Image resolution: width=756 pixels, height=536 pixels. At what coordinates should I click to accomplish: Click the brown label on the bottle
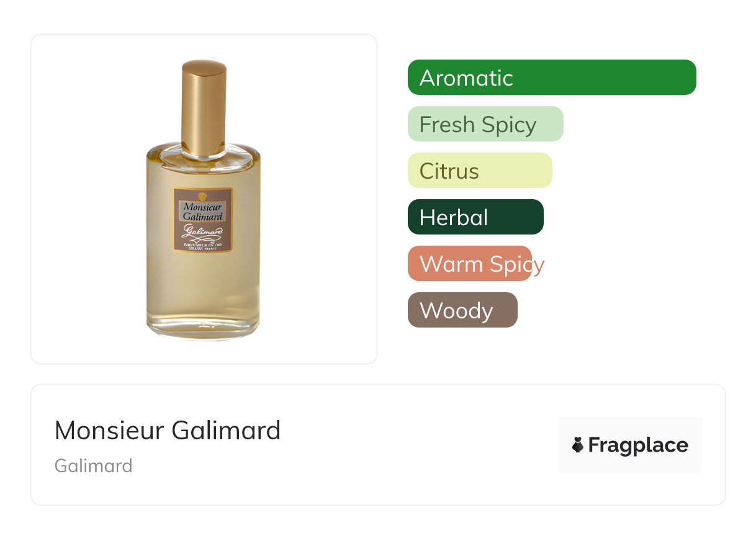coord(203,220)
